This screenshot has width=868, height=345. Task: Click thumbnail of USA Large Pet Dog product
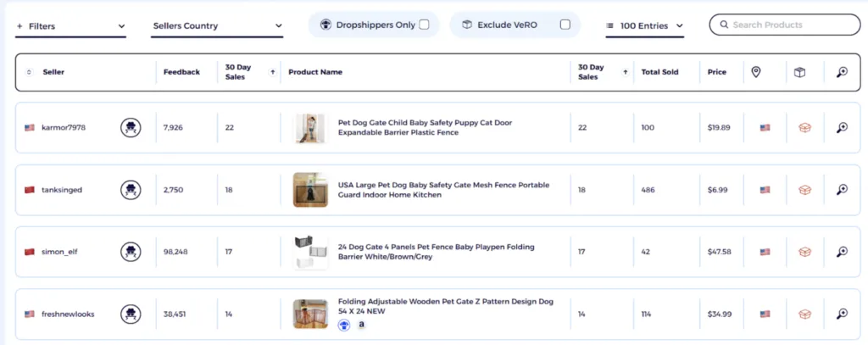click(x=310, y=190)
